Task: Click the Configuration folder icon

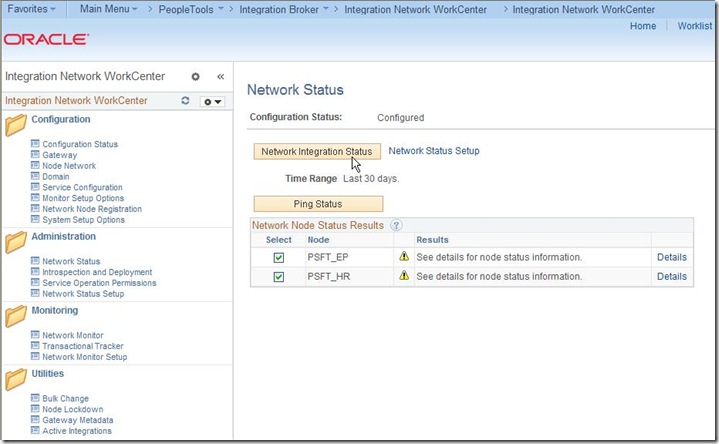Action: (16, 125)
